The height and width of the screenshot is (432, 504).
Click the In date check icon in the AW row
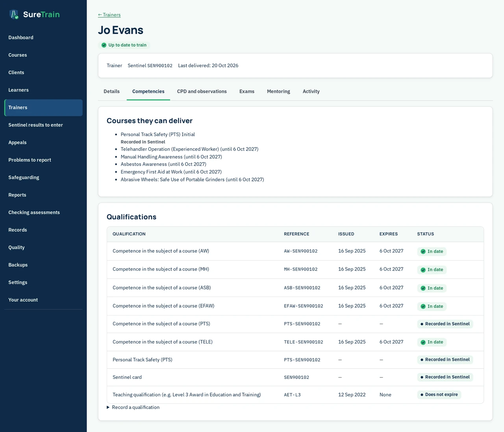pos(423,251)
